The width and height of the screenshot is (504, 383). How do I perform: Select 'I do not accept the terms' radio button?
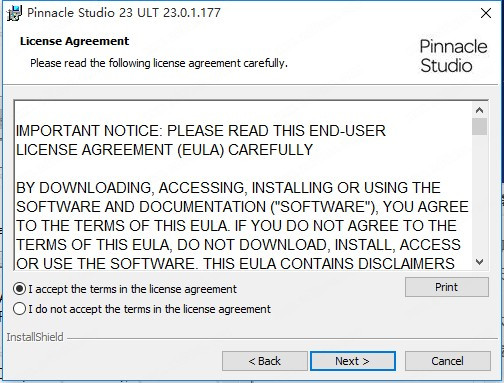(x=19, y=309)
